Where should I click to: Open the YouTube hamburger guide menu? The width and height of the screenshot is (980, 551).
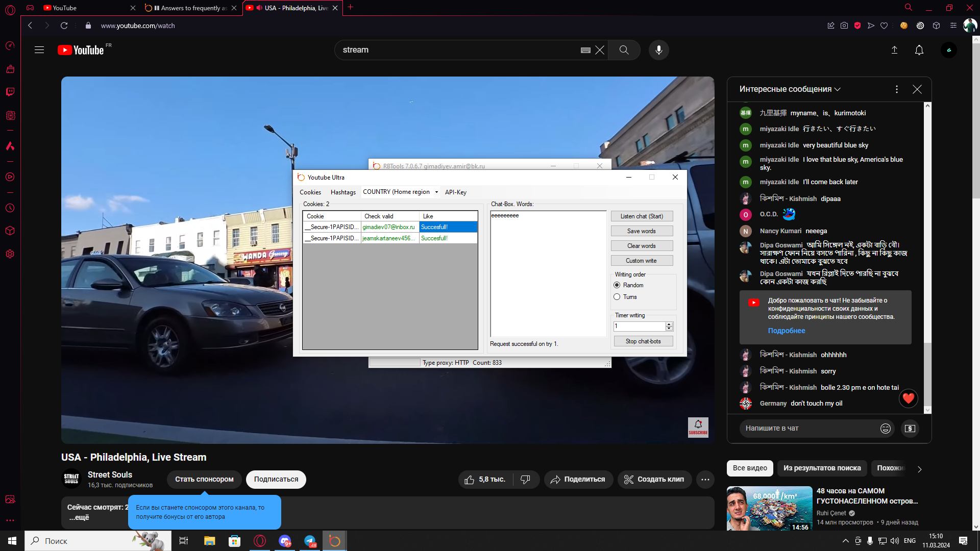(x=39, y=50)
